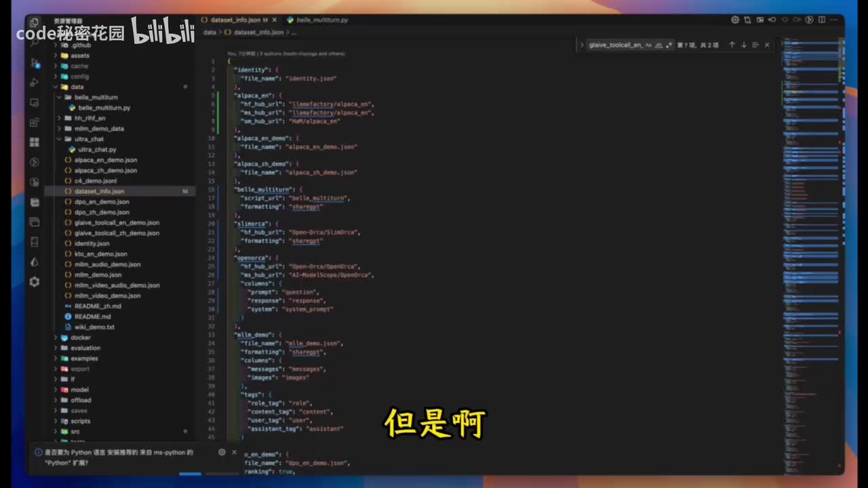Go to previous match arrow in find widget
The image size is (868, 488).
(732, 45)
